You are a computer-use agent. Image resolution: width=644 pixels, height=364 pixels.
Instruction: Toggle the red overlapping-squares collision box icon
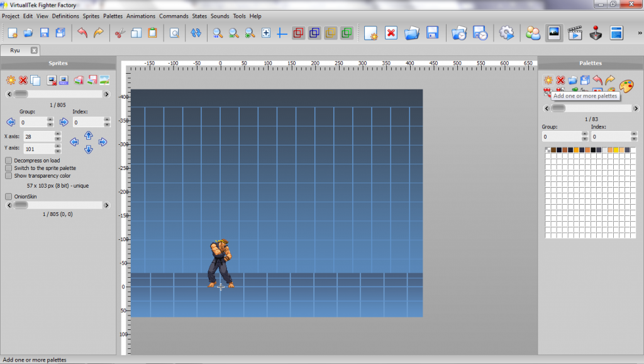[x=299, y=33]
